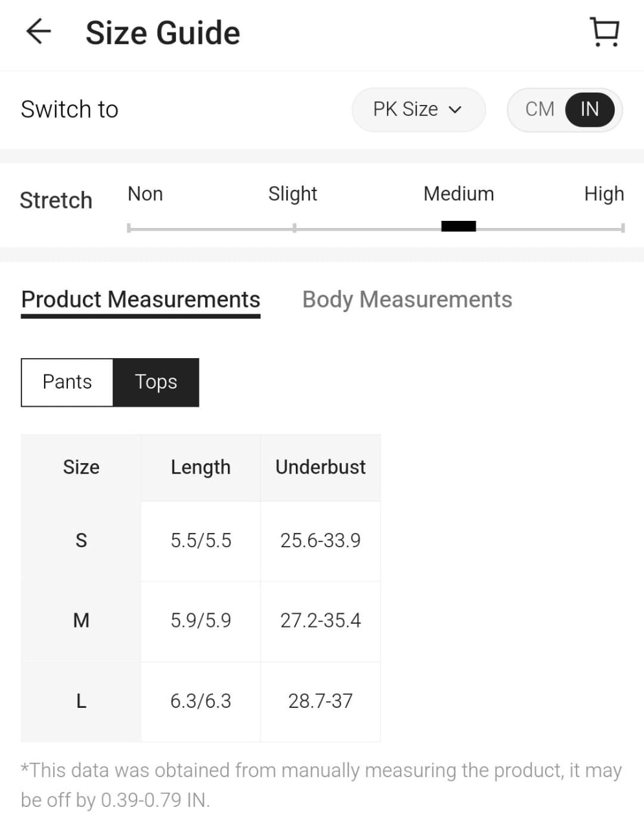The height and width of the screenshot is (829, 644).
Task: Click the Medium stretch indicator marker
Action: (458, 226)
